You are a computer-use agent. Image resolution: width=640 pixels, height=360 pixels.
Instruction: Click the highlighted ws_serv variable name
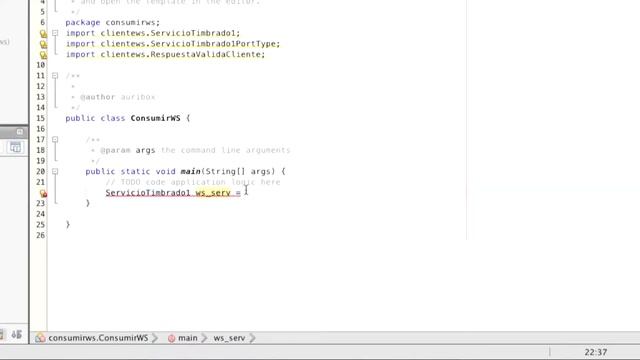pos(213,192)
